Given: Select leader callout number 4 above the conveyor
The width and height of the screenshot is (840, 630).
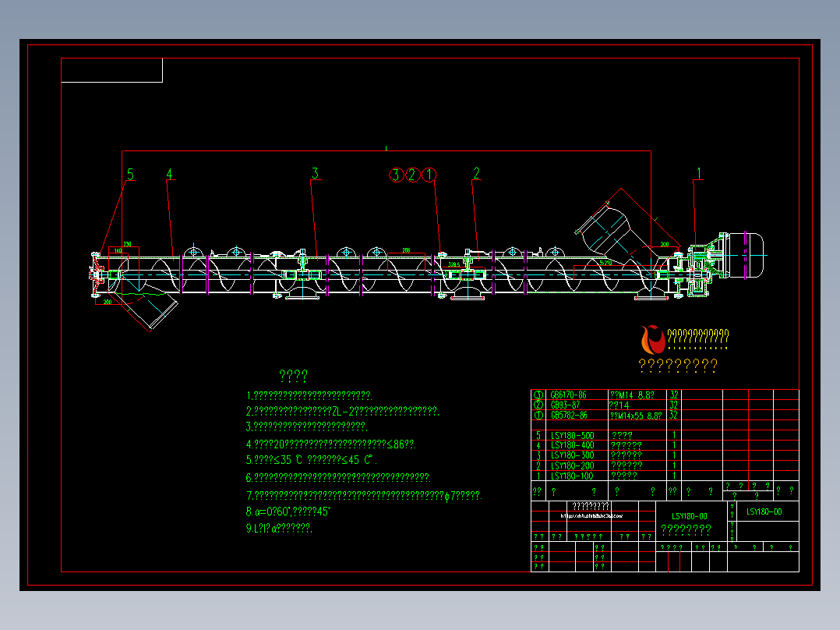Looking at the screenshot, I should 169,174.
